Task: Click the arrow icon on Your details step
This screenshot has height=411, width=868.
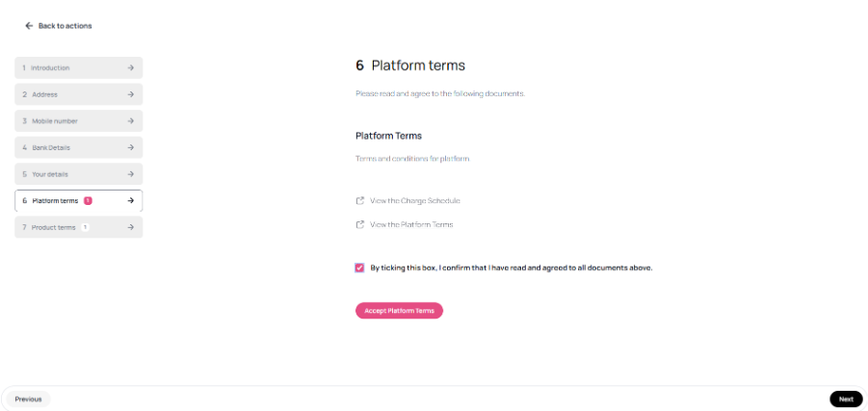Action: coord(131,174)
